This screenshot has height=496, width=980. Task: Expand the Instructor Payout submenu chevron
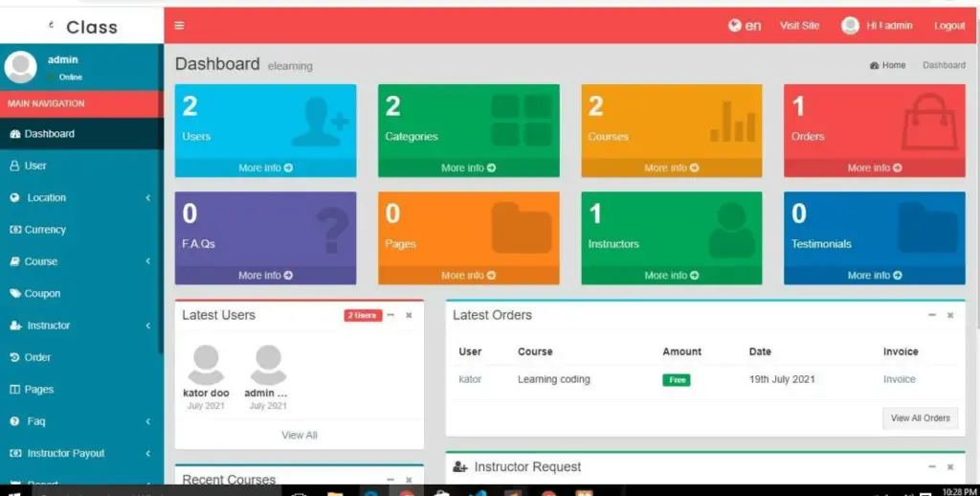pyautogui.click(x=148, y=453)
